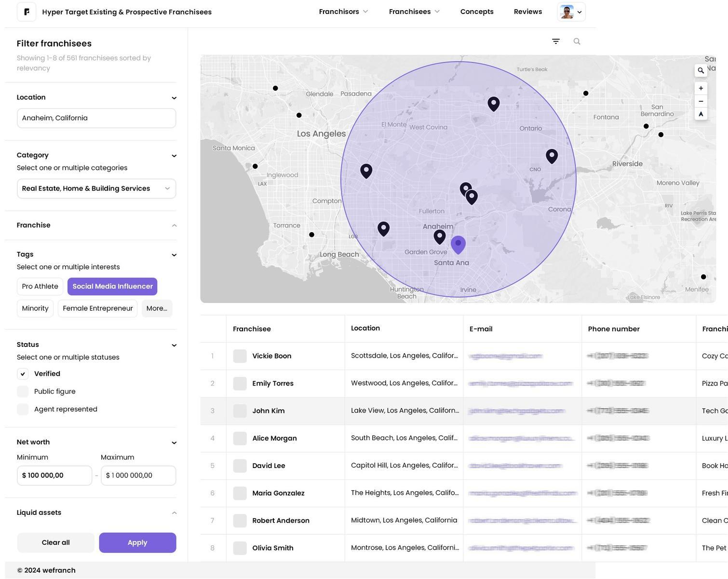The width and height of the screenshot is (728, 579).
Task: Click the Phone number column header
Action: point(614,329)
